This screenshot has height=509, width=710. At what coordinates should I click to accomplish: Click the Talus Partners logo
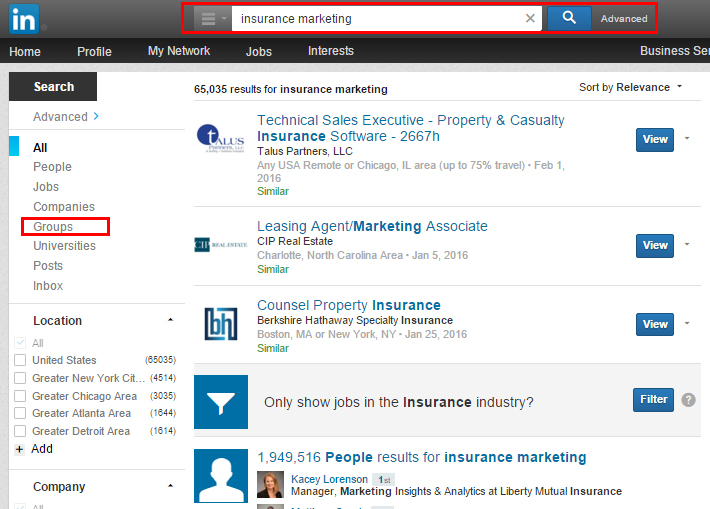point(221,139)
